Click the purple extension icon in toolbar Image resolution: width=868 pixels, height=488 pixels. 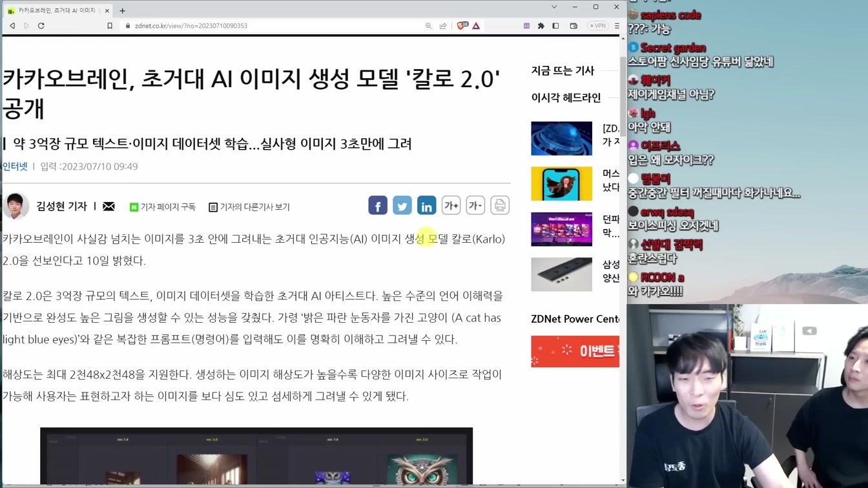(526, 26)
